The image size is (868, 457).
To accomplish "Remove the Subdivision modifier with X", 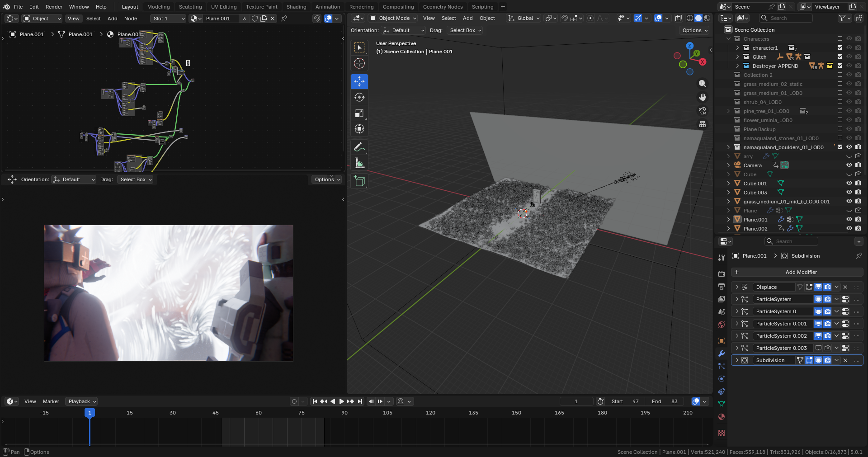I will [845, 360].
